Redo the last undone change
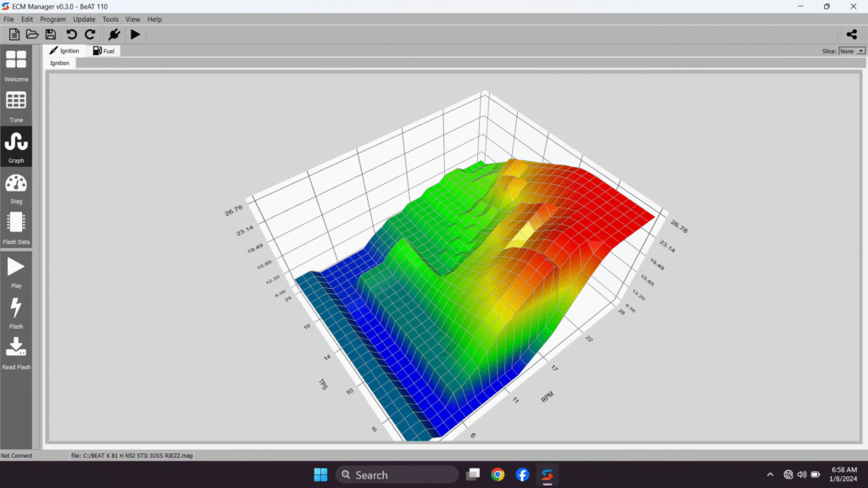This screenshot has height=488, width=868. pyautogui.click(x=90, y=35)
